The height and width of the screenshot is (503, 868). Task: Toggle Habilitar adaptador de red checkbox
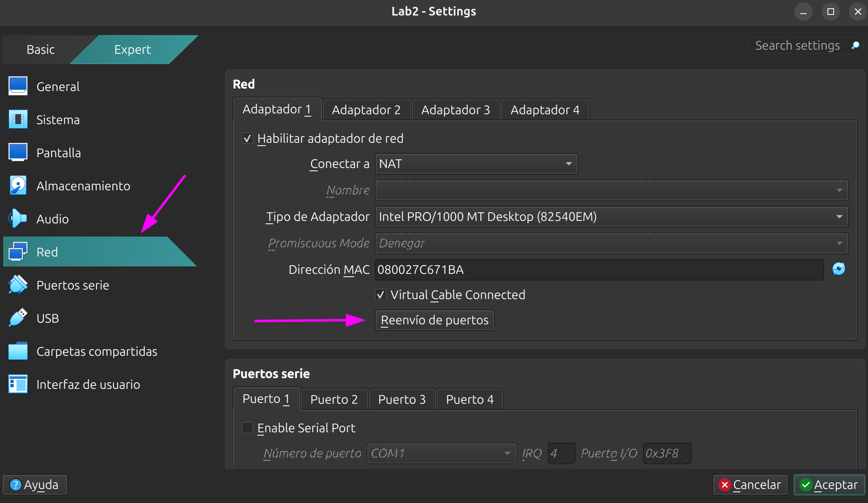coord(247,138)
